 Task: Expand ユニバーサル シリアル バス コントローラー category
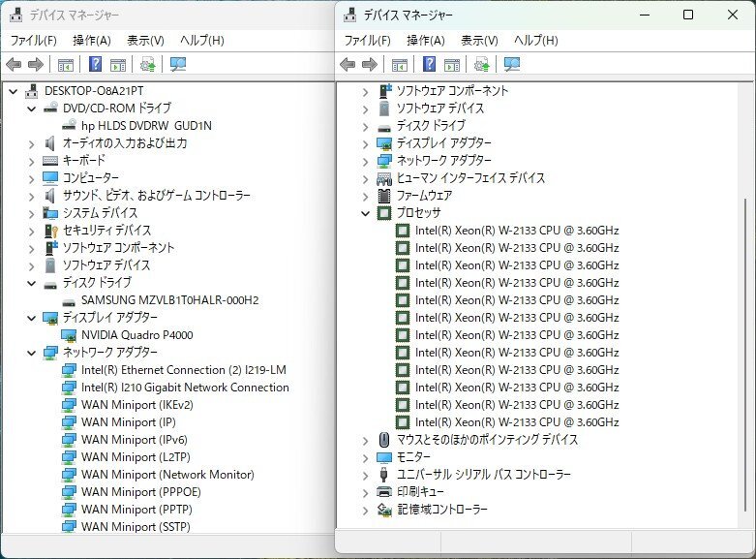366,475
